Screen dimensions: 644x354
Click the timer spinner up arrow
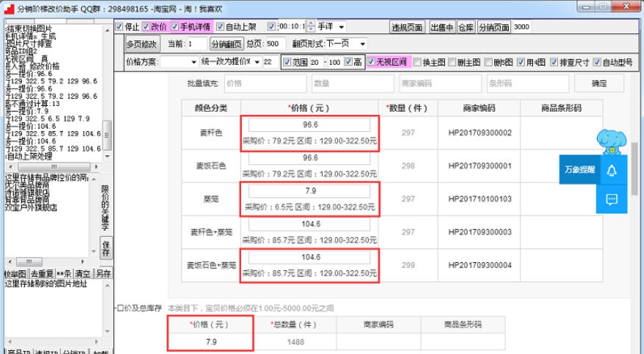(x=311, y=24)
